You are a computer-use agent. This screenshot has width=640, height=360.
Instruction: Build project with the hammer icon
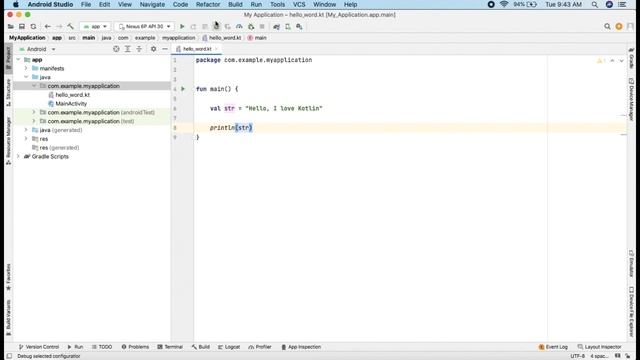pyautogui.click(x=70, y=27)
